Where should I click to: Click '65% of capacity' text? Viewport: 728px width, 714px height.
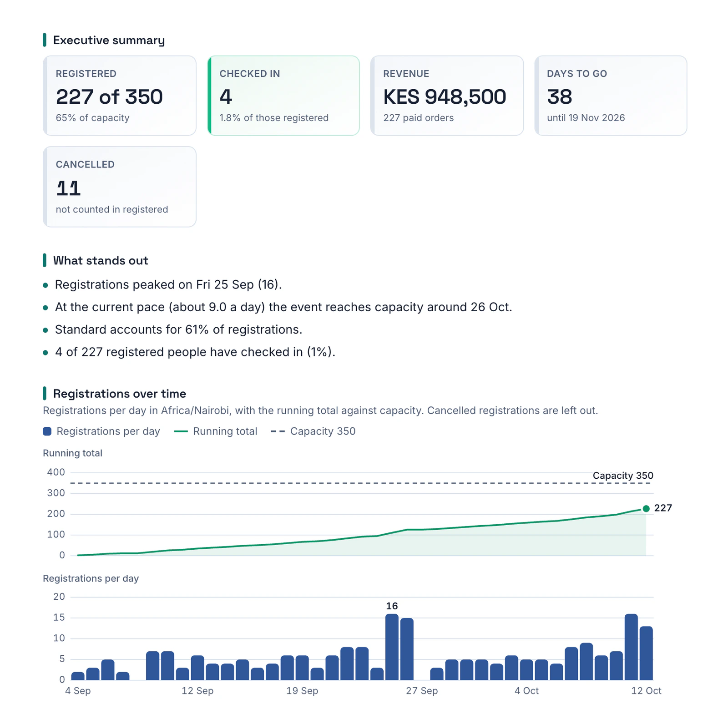pos(93,118)
